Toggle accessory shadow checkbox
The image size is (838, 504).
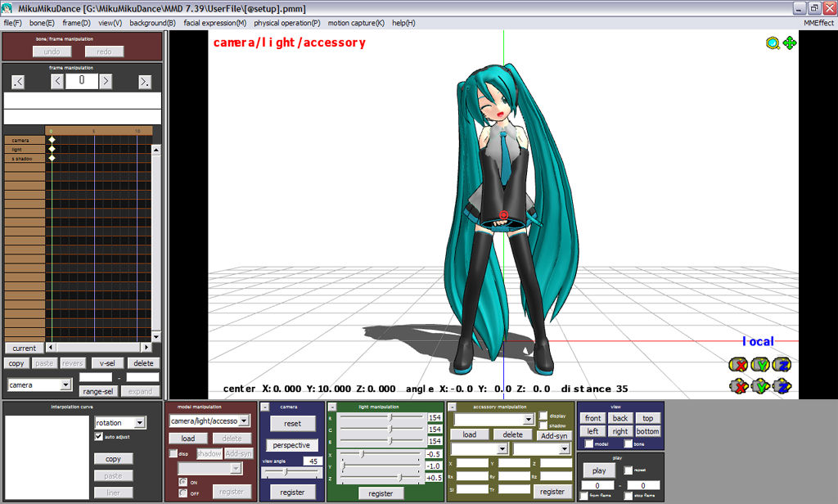coord(543,425)
